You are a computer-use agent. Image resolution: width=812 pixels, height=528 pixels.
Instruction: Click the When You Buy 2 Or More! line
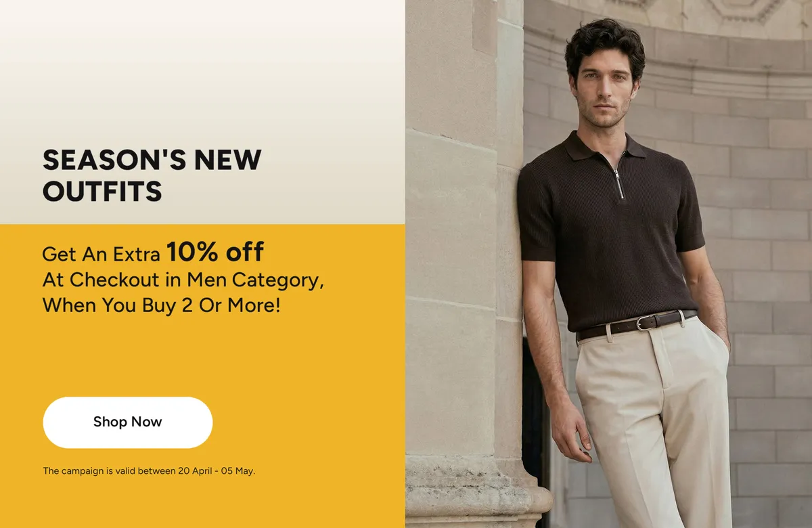[x=161, y=305]
